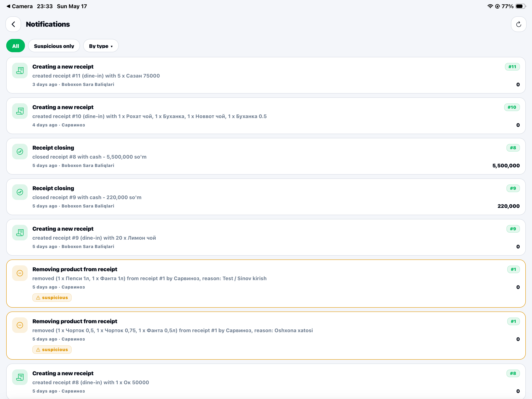Tap the receipt icon for receipt #10
This screenshot has height=399, width=532.
[x=20, y=111]
